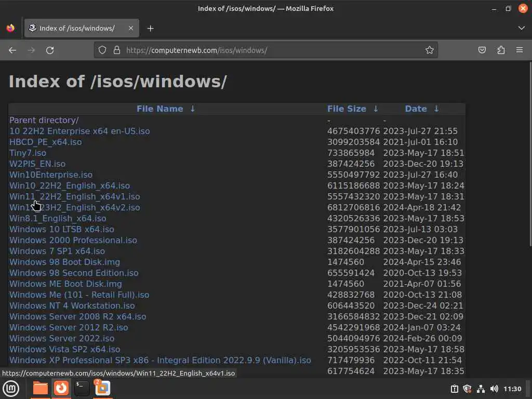Download Win10Enterprise.iso
The width and height of the screenshot is (532, 399).
coord(50,175)
